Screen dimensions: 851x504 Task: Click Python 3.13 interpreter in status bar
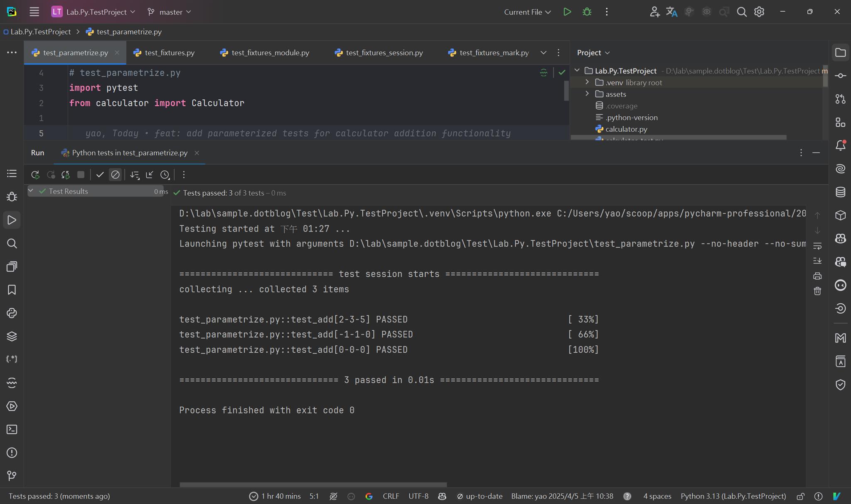733,496
